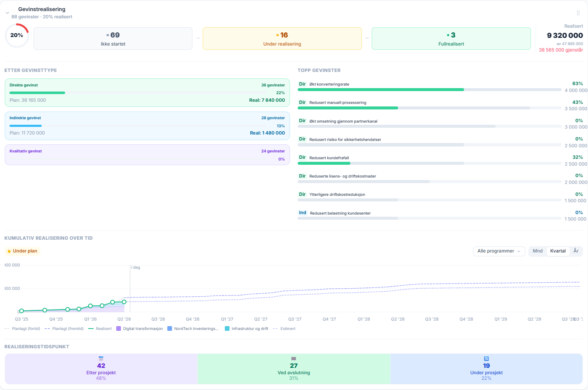Viewport: 588px width, 390px height.
Task: Select the Kvalitativ gevinst card
Action: 147,155
